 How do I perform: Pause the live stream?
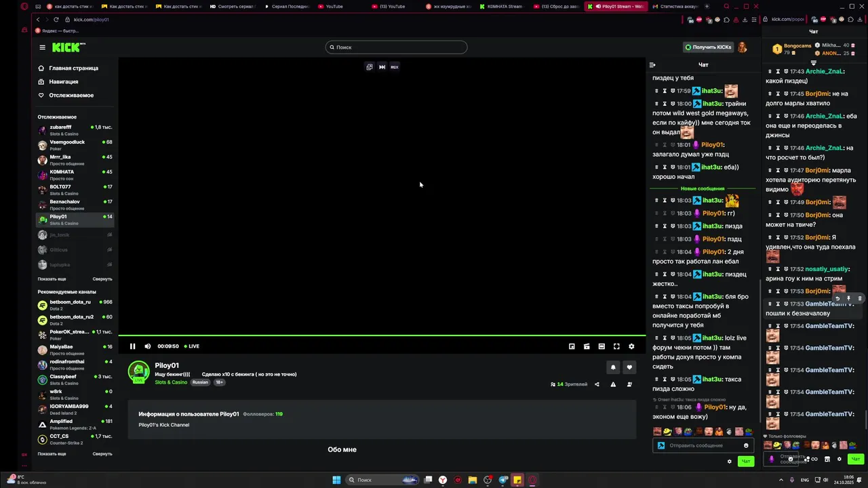133,346
